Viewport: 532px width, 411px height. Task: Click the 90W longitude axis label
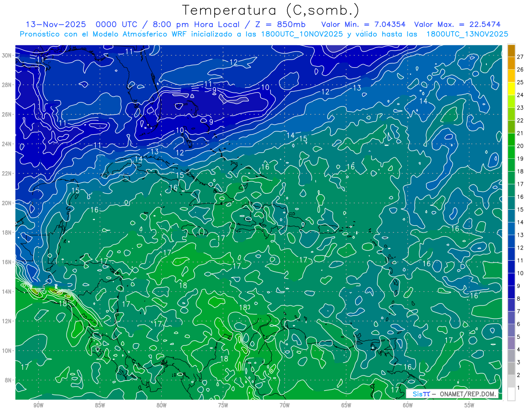tap(38, 405)
